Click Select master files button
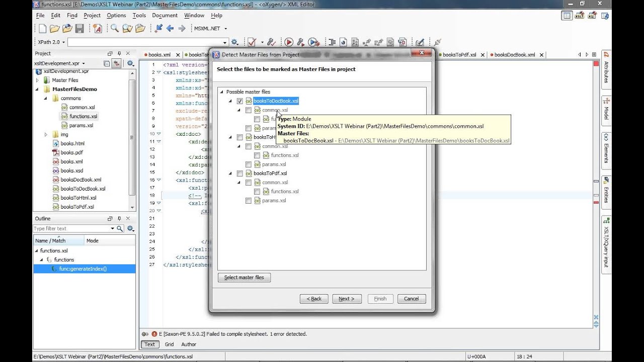 pos(244,278)
